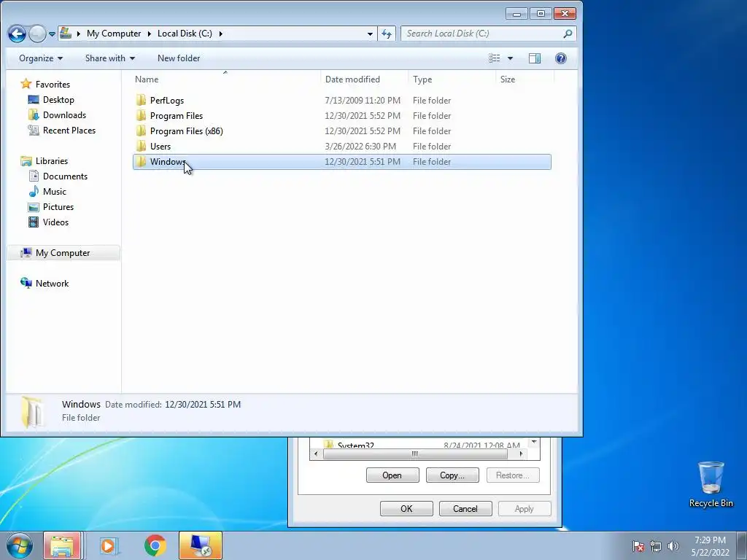Sort by the Date modified column header
Viewport: 747px width, 560px height.
[352, 79]
